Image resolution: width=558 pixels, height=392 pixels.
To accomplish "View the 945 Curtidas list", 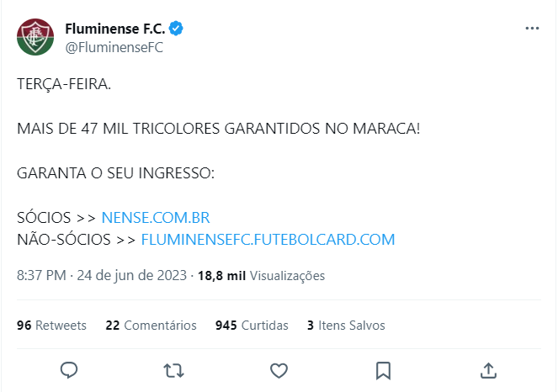I will click(x=252, y=326).
